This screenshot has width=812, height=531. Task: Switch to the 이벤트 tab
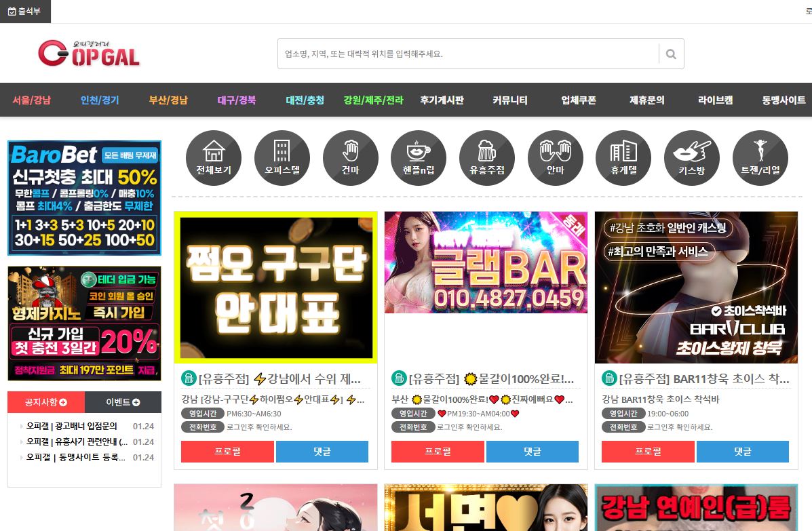click(123, 402)
